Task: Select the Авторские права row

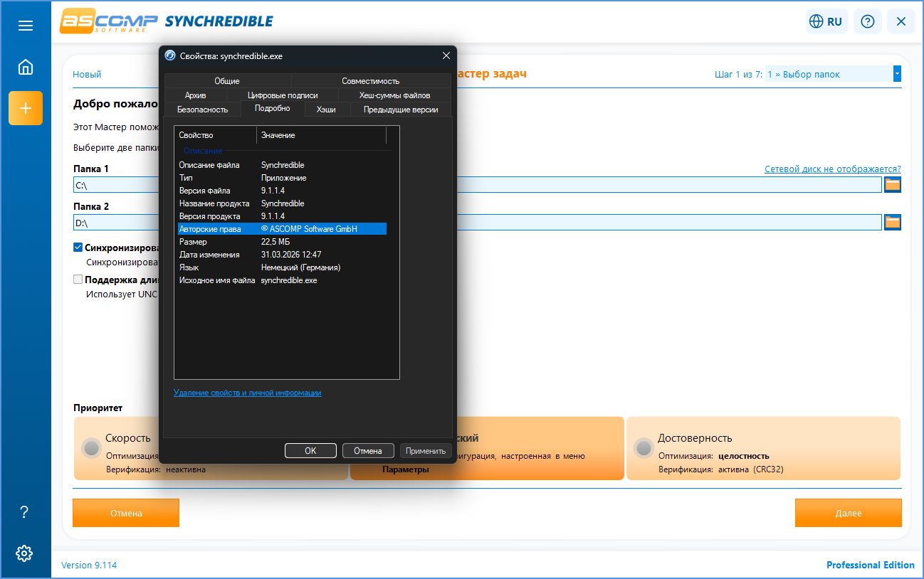Action: pos(282,229)
